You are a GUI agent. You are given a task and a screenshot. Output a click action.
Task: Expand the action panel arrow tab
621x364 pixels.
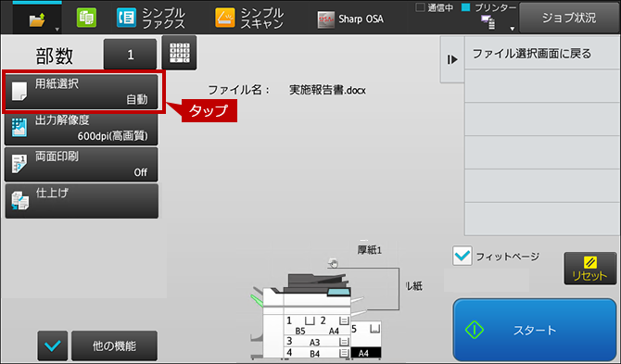coord(452,60)
